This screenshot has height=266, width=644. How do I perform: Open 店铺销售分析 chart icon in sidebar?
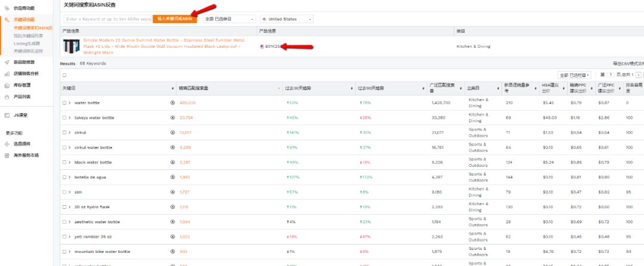[x=7, y=74]
